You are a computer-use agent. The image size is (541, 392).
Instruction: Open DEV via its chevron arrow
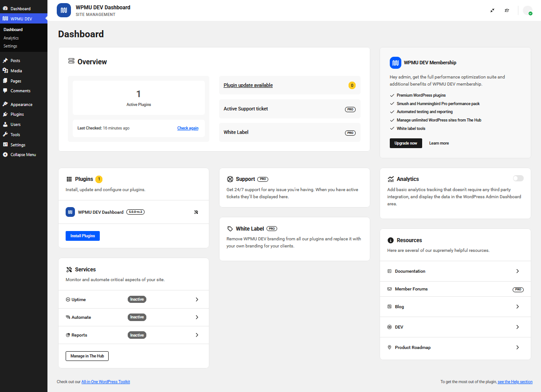coord(517,327)
